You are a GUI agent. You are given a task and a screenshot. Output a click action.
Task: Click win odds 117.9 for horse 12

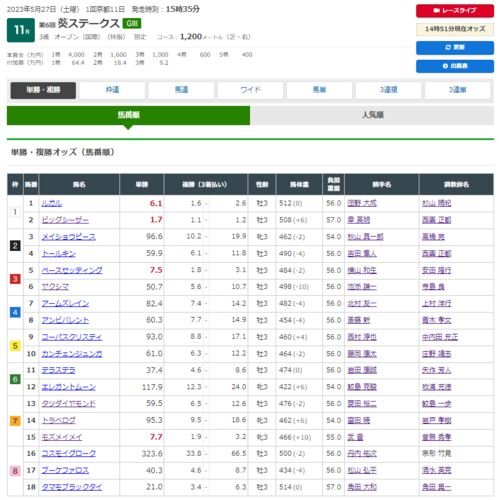pos(152,387)
